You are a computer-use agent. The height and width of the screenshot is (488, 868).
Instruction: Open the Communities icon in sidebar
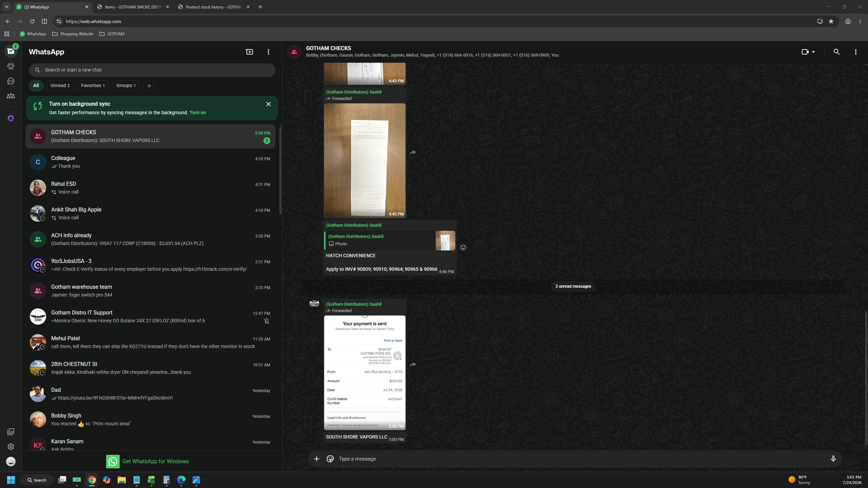[11, 96]
